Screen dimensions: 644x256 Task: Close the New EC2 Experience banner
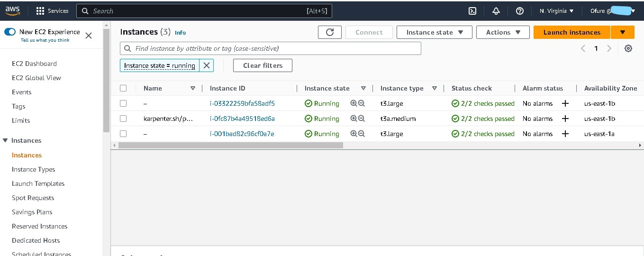coord(89,35)
